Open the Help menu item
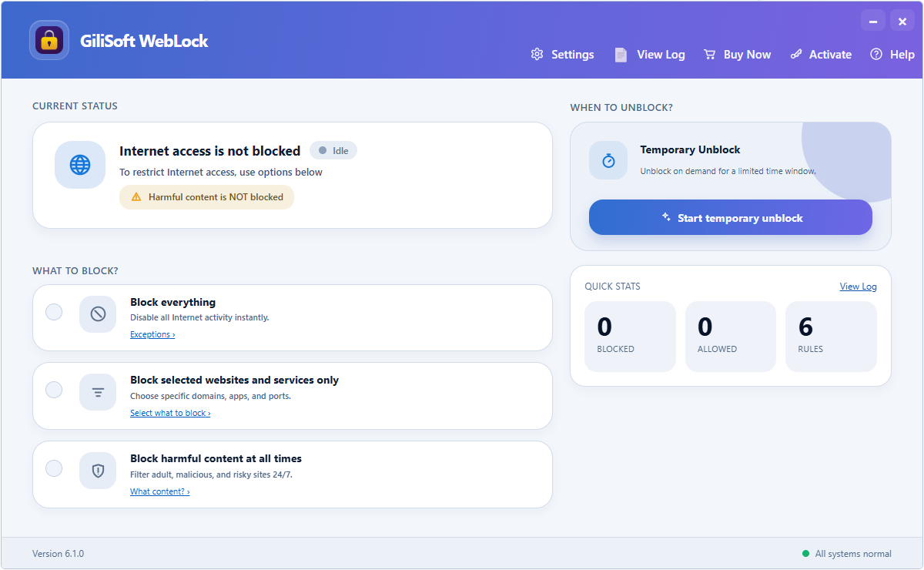The height and width of the screenshot is (570, 924). coord(892,55)
